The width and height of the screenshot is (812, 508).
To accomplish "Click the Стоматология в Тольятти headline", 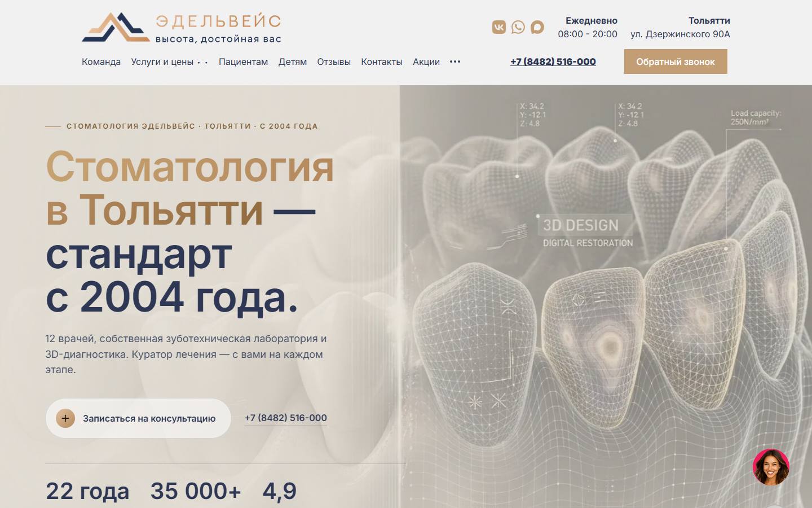I will click(x=190, y=188).
